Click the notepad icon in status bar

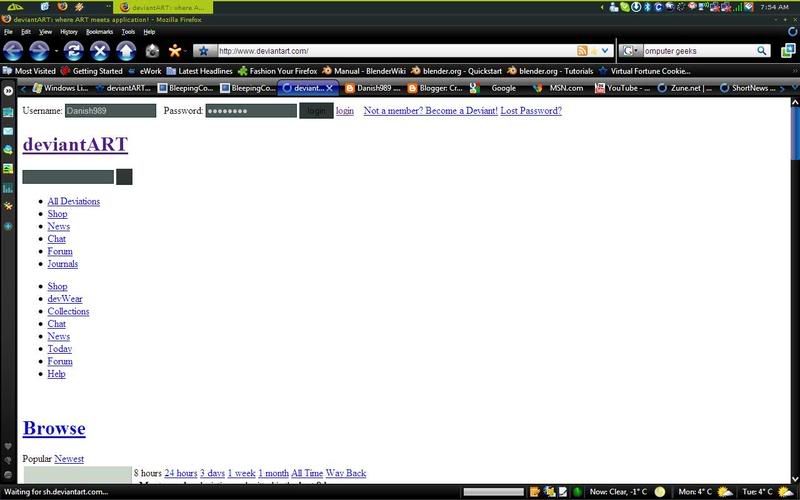563,492
